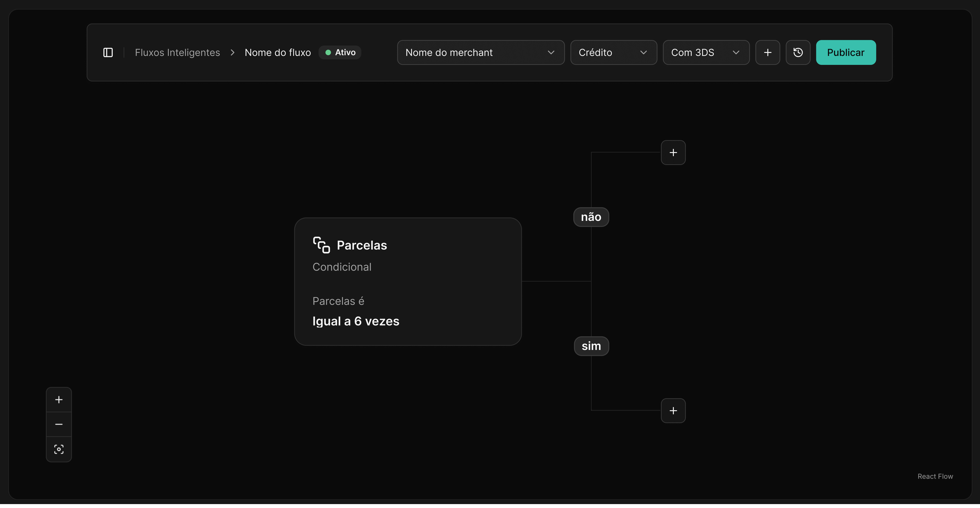Click the Publicar button
Image resolution: width=980 pixels, height=508 pixels.
(x=846, y=52)
